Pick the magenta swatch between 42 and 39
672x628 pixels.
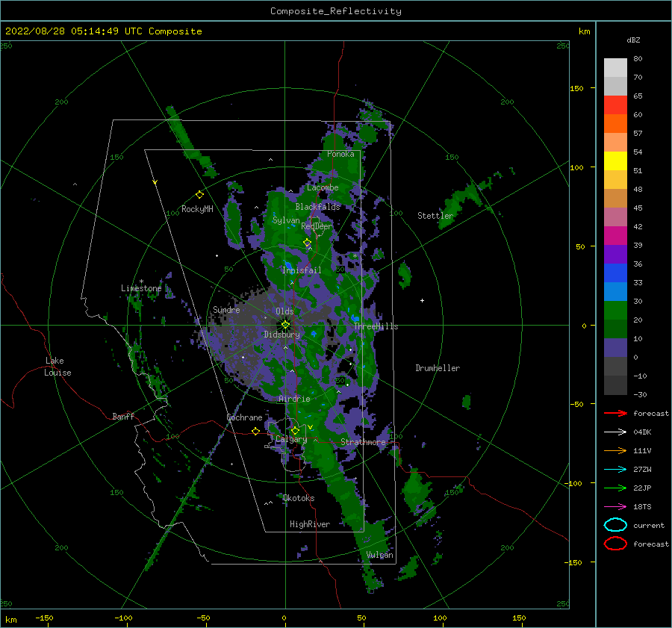click(x=615, y=236)
